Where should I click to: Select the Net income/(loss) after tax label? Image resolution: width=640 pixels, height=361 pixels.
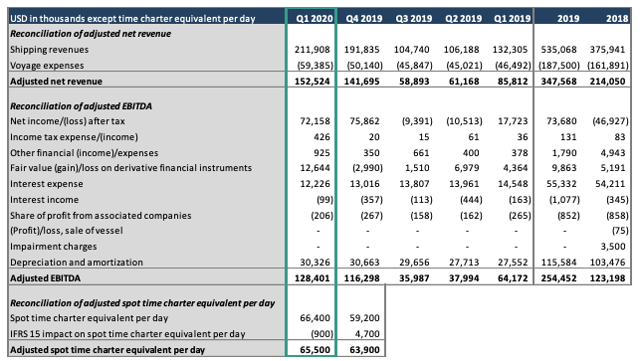[67, 121]
